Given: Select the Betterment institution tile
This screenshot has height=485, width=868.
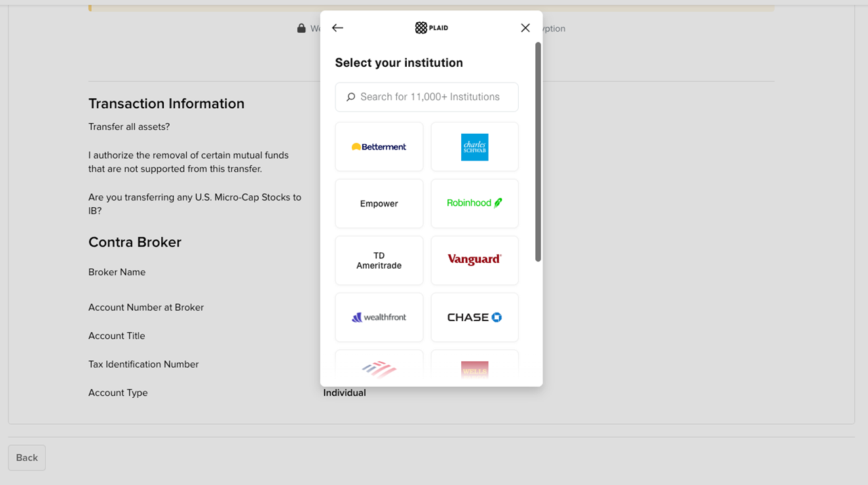Looking at the screenshot, I should [379, 146].
